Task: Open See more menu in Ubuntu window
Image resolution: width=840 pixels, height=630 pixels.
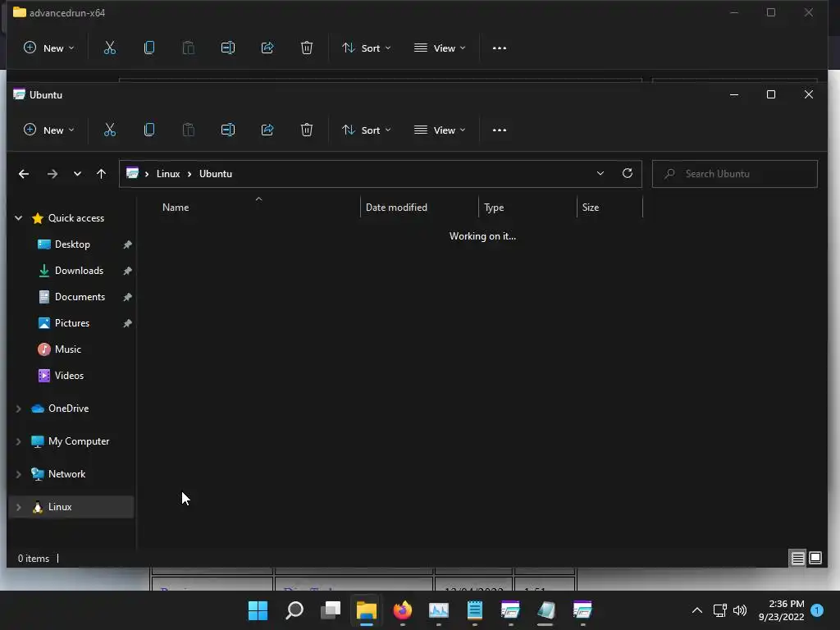Action: [x=500, y=130]
